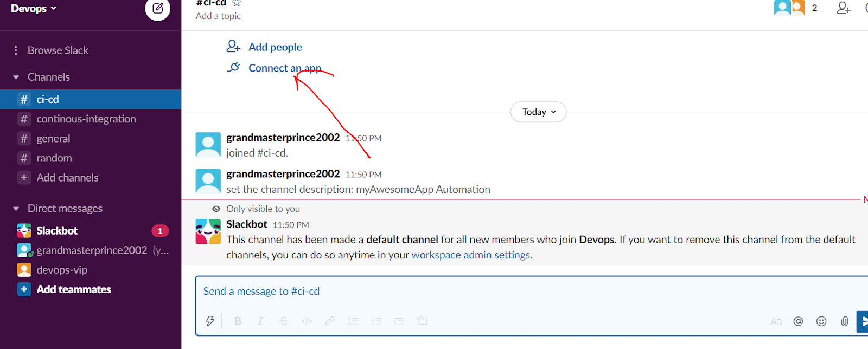The width and height of the screenshot is (868, 349).
Task: Click the plus icon beside Add teammates
Action: (24, 289)
